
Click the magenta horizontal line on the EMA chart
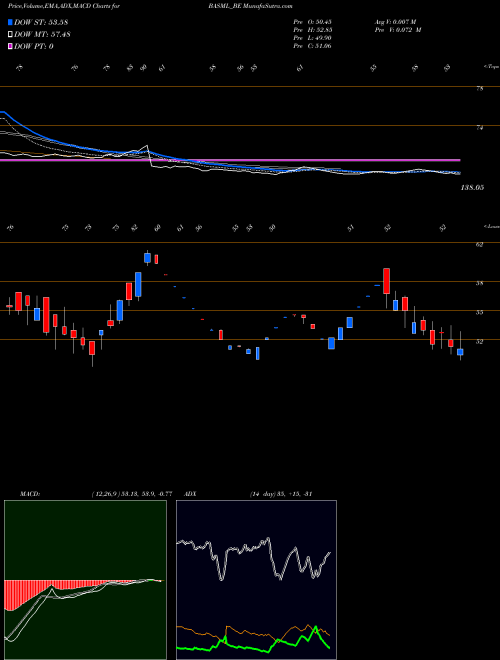pyautogui.click(x=230, y=160)
